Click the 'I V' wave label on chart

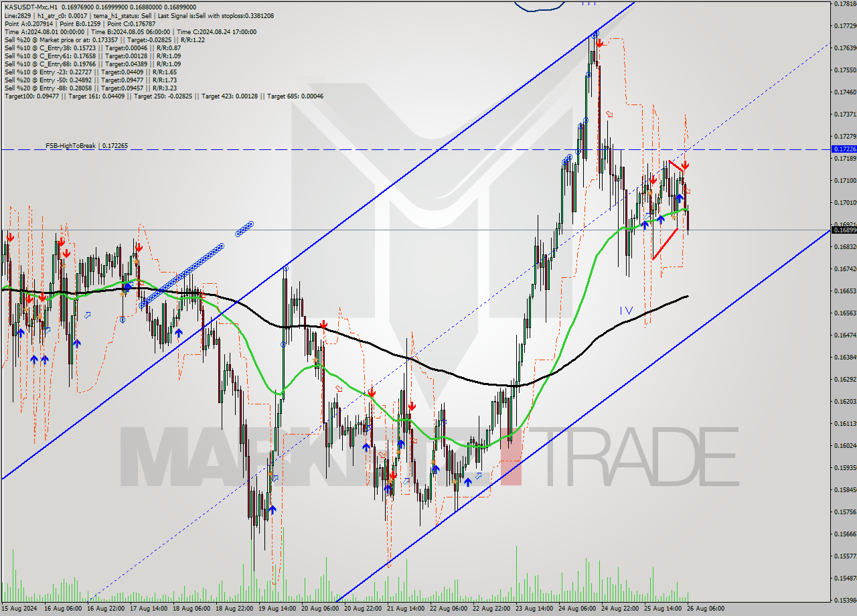pos(626,310)
